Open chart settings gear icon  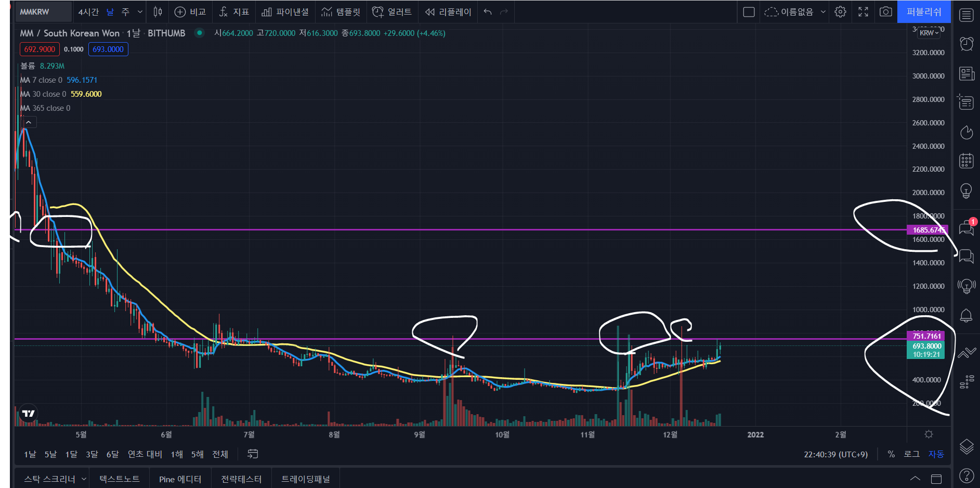coord(840,11)
